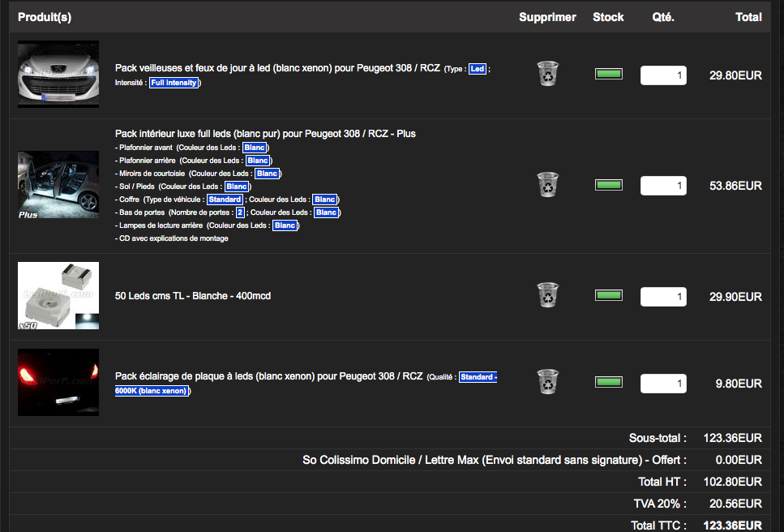Click stock indicator for Pack éclairage de plaque

608,383
